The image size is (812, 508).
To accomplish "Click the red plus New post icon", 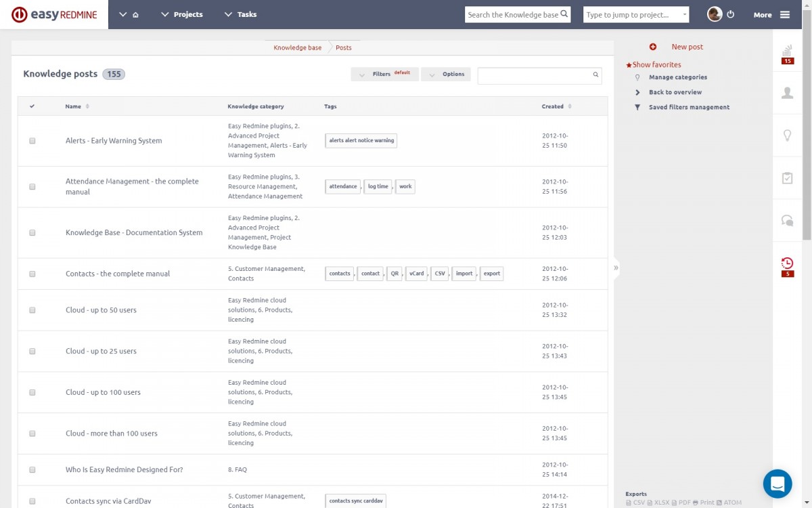I will 653,47.
